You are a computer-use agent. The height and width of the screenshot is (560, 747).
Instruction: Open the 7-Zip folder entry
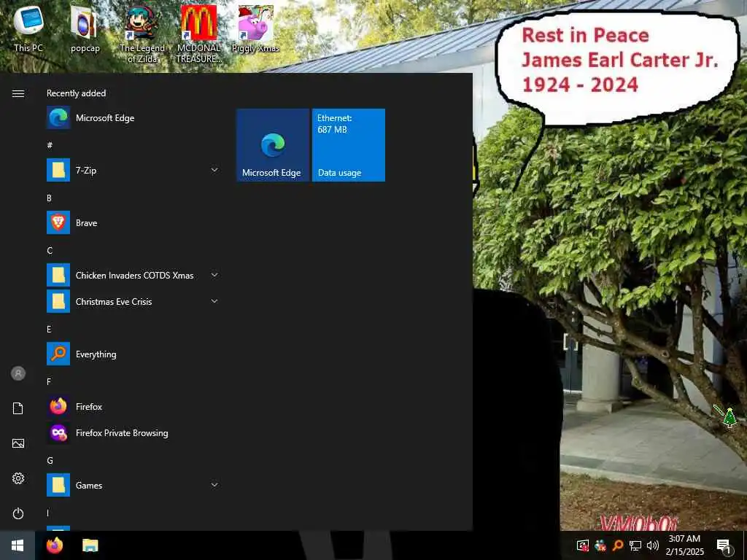133,171
